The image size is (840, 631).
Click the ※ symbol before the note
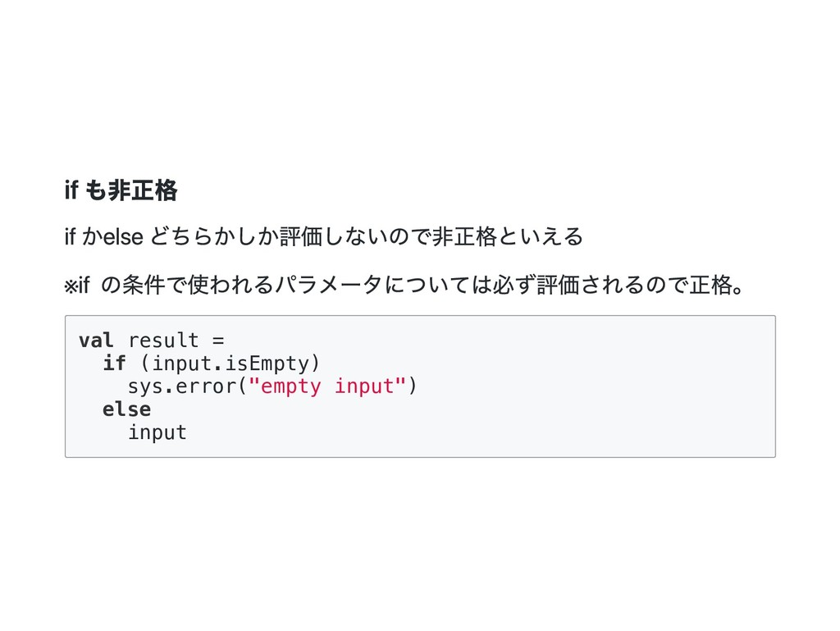[x=70, y=286]
